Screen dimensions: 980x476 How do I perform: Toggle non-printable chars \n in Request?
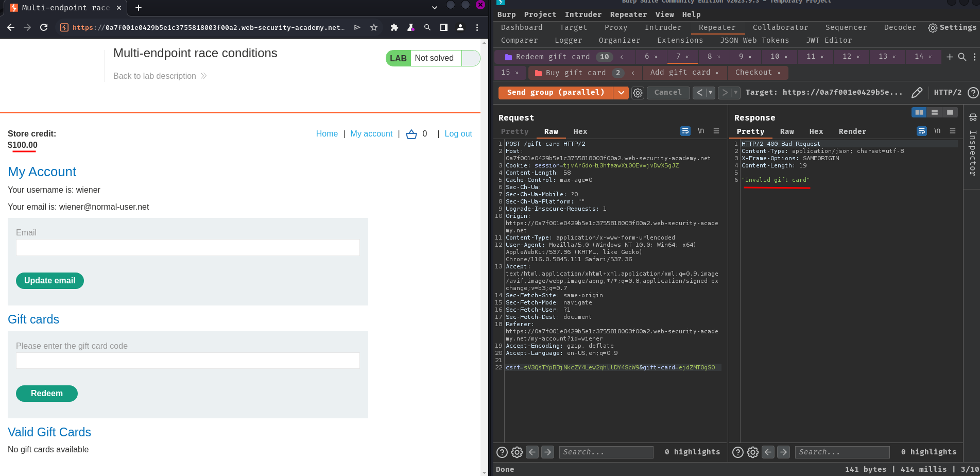[x=701, y=131]
